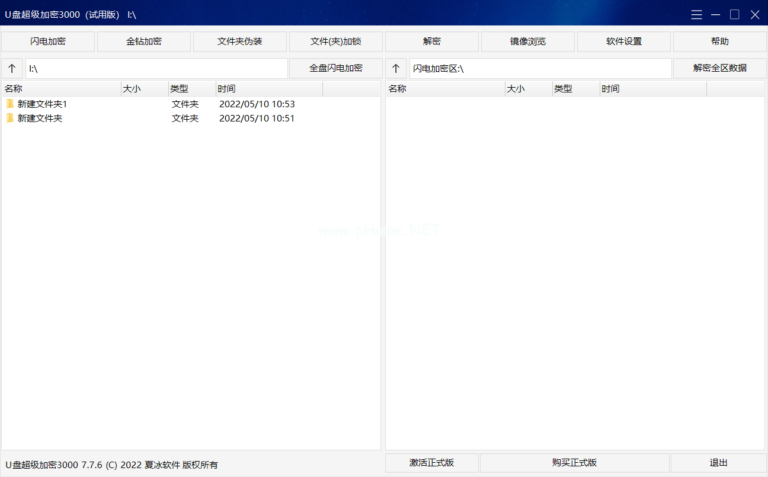Open the title bar menu icon
768x477 pixels.
pos(697,14)
